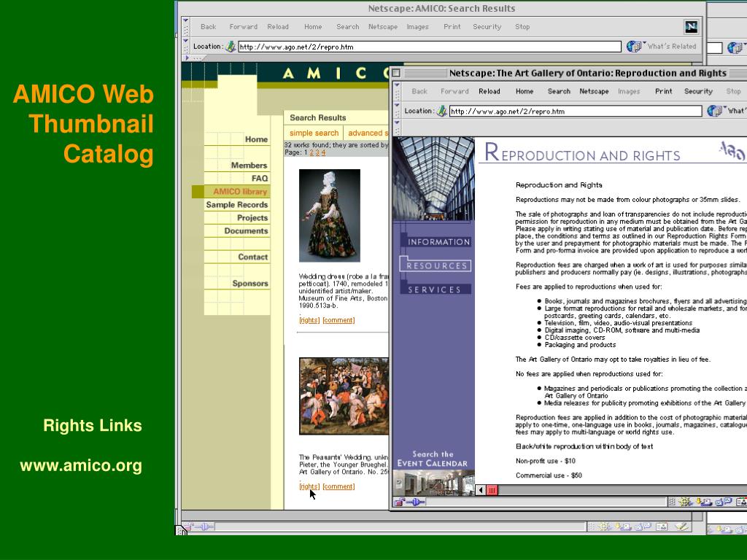The height and width of the screenshot is (560, 747).
Task: Open Projects in AMICO navigation
Action: [252, 217]
